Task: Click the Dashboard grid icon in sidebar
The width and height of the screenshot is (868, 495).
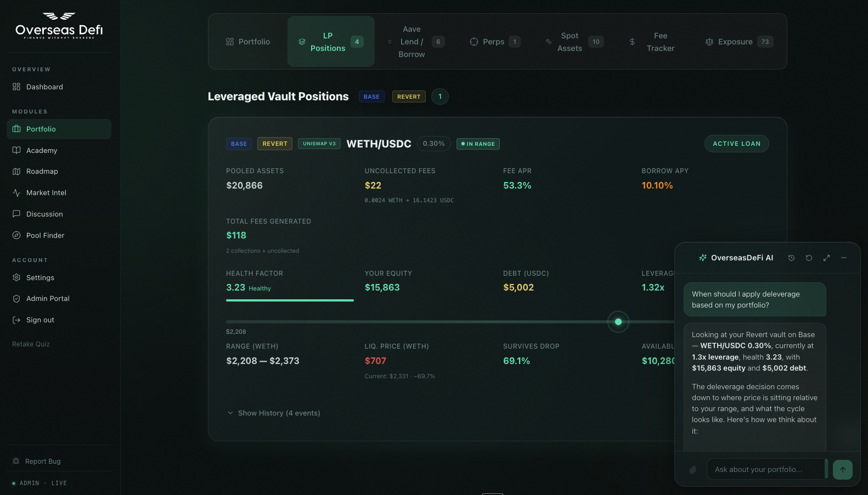Action: 16,87
